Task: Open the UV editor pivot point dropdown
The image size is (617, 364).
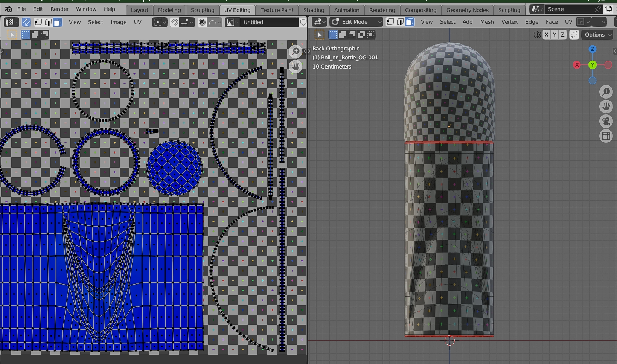Action: 160,22
